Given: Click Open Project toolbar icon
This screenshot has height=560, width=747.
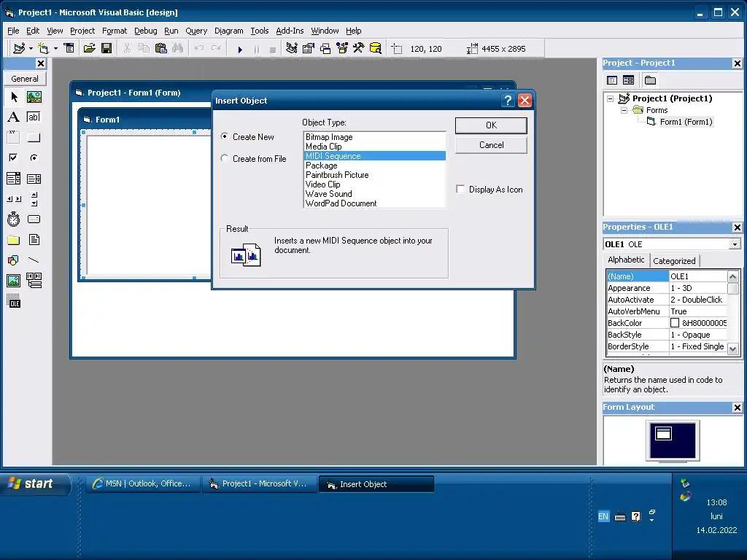Looking at the screenshot, I should pos(90,48).
